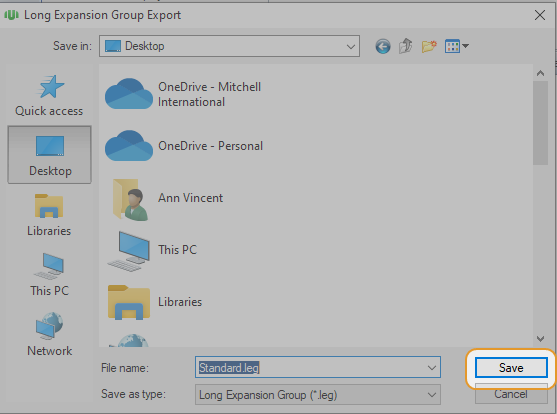The width and height of the screenshot is (557, 414).
Task: Select the OneDrive - Personal item
Action: [184, 146]
